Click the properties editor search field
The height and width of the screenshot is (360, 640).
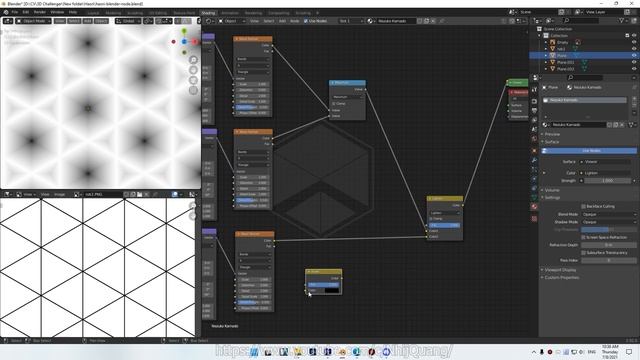(x=584, y=78)
